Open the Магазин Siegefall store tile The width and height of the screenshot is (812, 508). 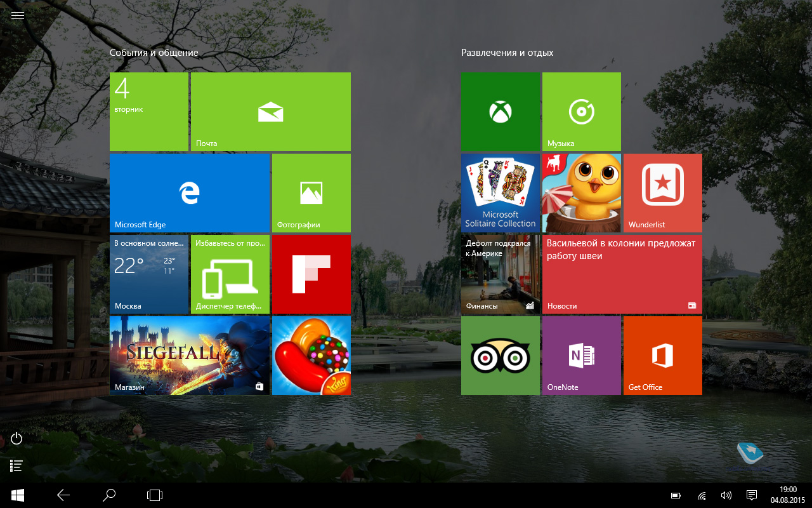190,356
